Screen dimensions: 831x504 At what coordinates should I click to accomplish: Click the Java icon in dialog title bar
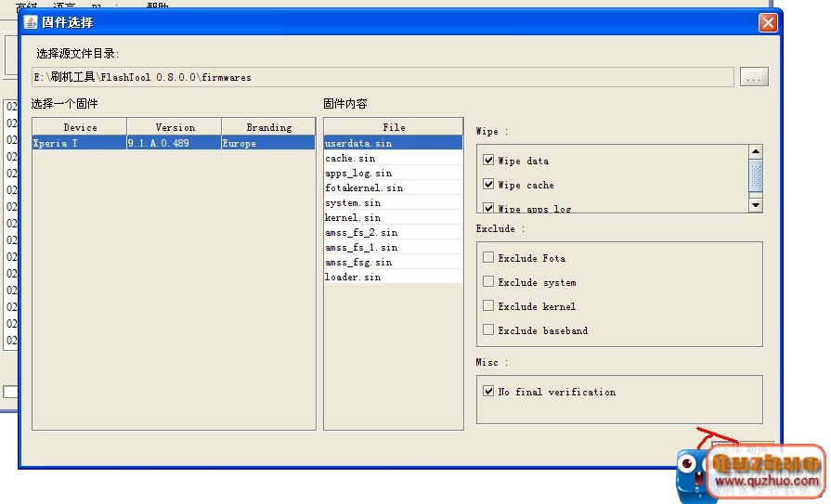[31, 22]
